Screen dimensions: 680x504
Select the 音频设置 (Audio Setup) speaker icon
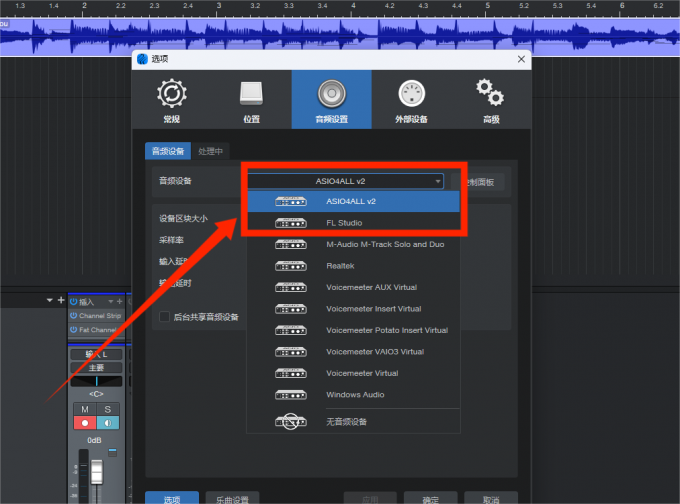click(x=331, y=101)
